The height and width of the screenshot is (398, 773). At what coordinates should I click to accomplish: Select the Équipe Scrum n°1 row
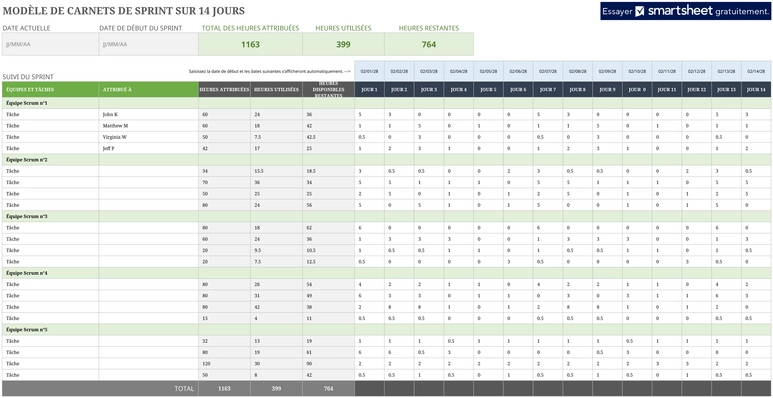tap(386, 103)
